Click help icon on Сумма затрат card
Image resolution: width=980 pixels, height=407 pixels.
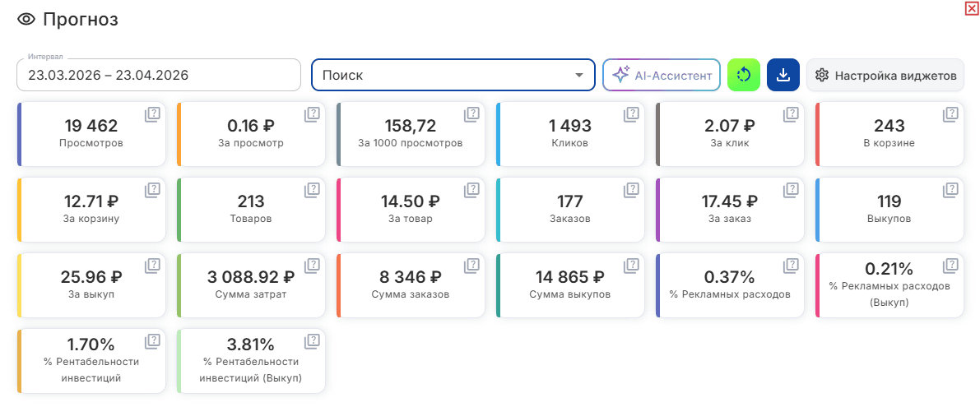pos(312,266)
